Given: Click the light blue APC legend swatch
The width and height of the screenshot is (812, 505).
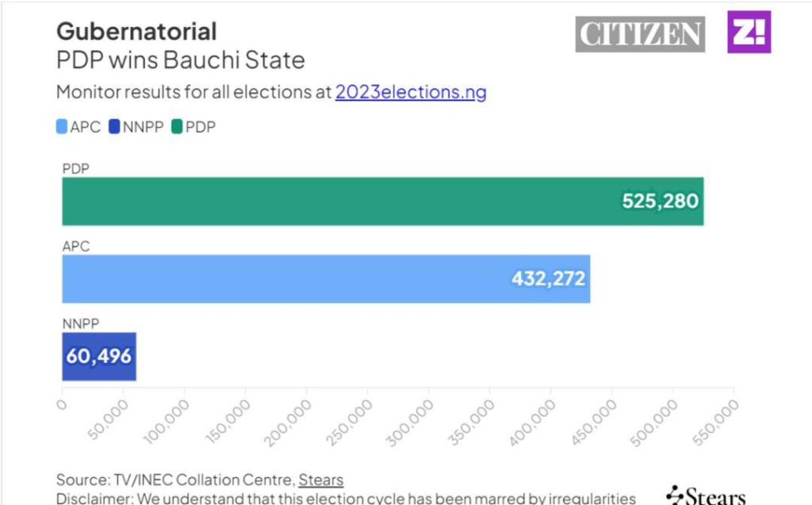Looking at the screenshot, I should 63,126.
